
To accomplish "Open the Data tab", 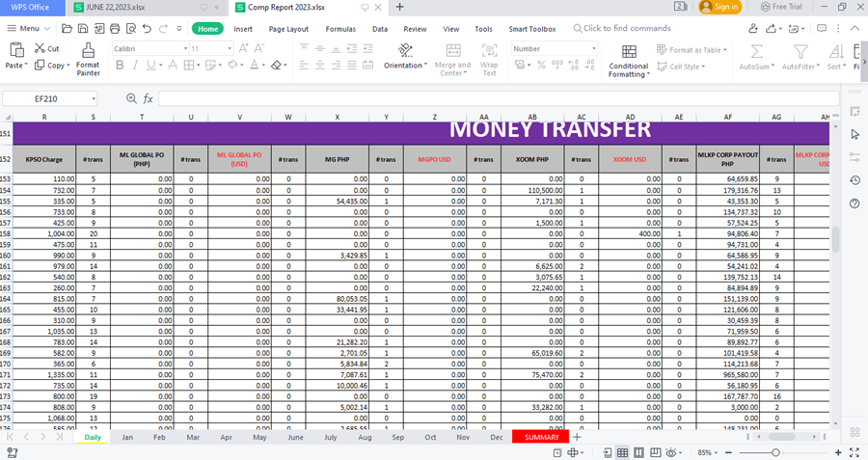I will 380,29.
